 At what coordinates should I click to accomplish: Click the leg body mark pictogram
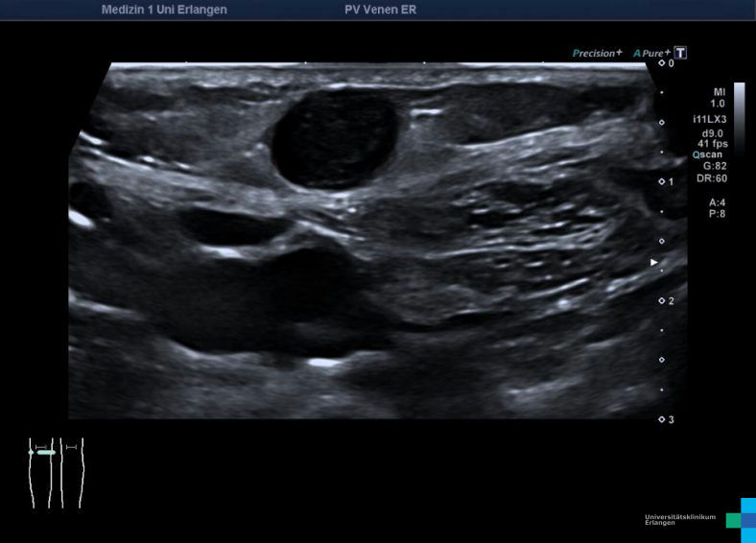(x=56, y=472)
